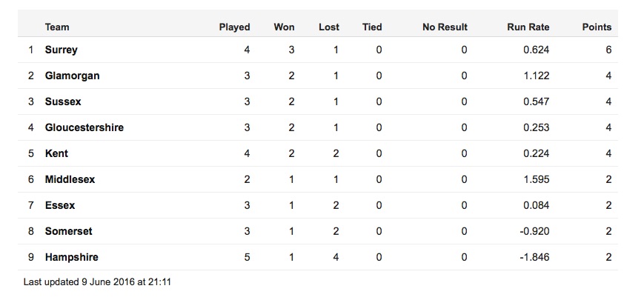Click the Run Rate column header
644x300 pixels.
point(528,27)
